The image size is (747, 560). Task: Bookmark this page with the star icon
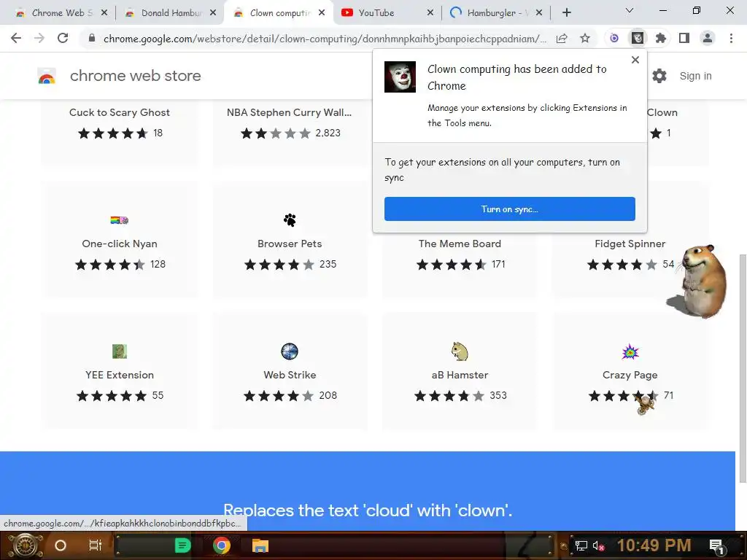pos(585,38)
